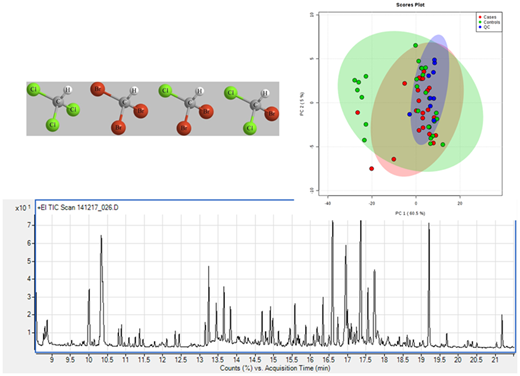Click the "+EI TIC Scan 141217_026.D" chromatogram title
The width and height of the screenshot is (520, 376).
click(78, 208)
